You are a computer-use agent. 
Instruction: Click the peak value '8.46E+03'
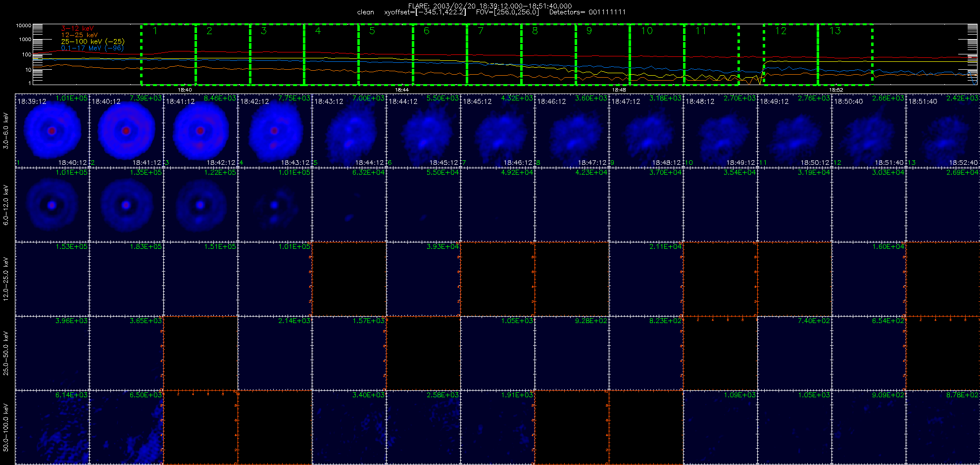[x=220, y=98]
